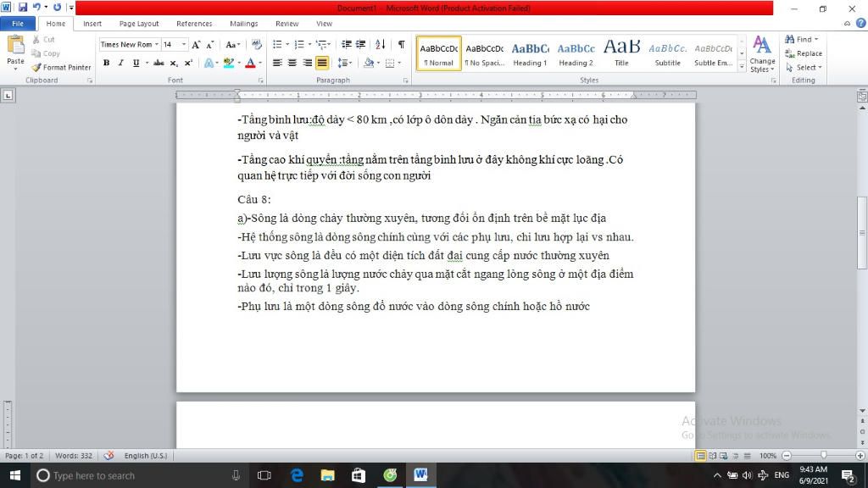Toggle Subscript formatting
Image resolution: width=868 pixels, height=488 pixels.
[x=173, y=63]
